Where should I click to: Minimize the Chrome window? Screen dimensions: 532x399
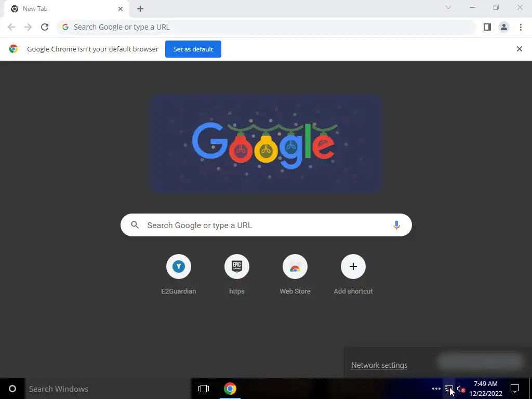pyautogui.click(x=472, y=7)
